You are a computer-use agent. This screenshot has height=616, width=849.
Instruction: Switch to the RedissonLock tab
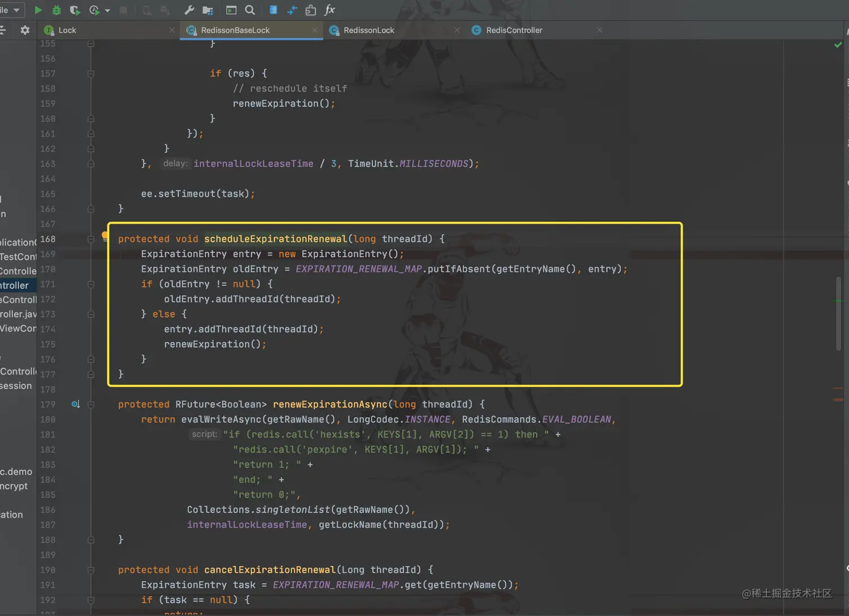pyautogui.click(x=369, y=30)
